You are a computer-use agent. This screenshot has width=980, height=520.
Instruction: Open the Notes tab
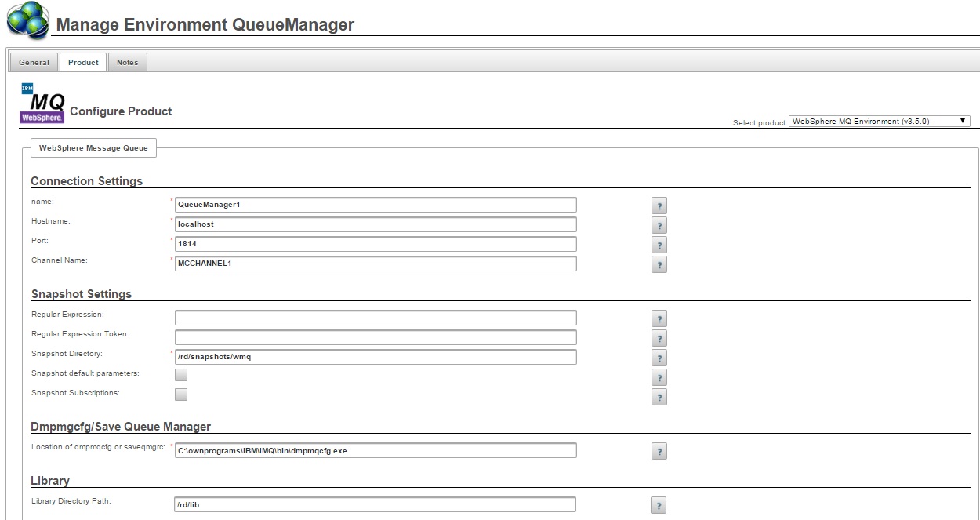(127, 63)
